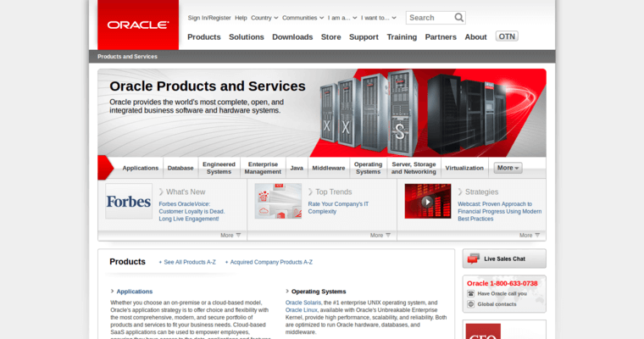Expand the 'I want to...' dropdown
The width and height of the screenshot is (644, 339).
pyautogui.click(x=380, y=17)
